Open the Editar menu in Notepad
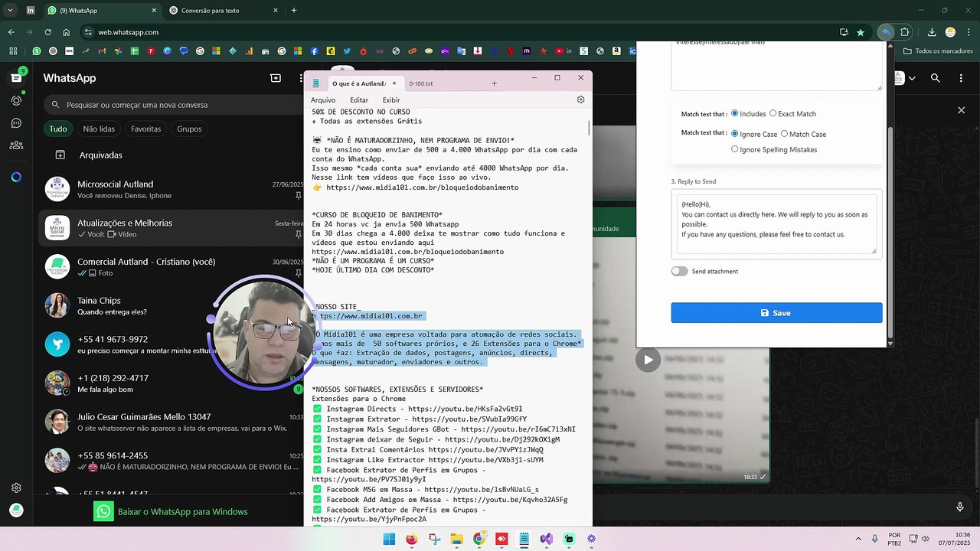 coord(359,100)
